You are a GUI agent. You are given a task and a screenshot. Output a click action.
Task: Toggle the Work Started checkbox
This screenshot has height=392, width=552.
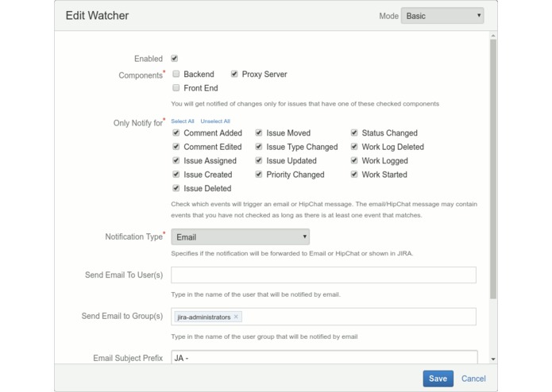(x=354, y=175)
